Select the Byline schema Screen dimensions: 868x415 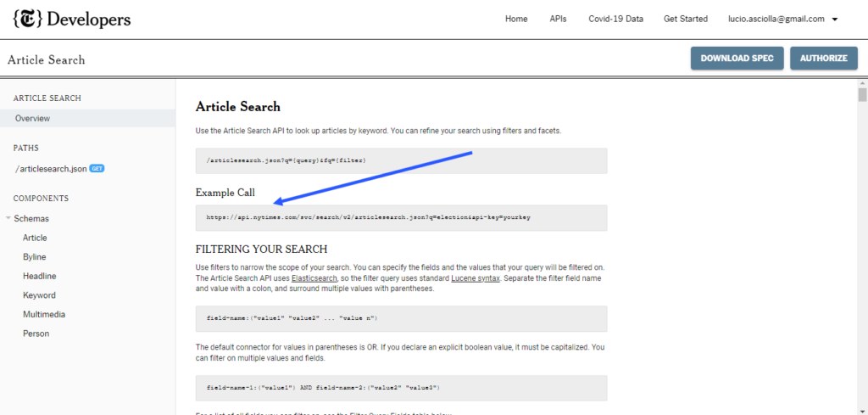[x=35, y=257]
